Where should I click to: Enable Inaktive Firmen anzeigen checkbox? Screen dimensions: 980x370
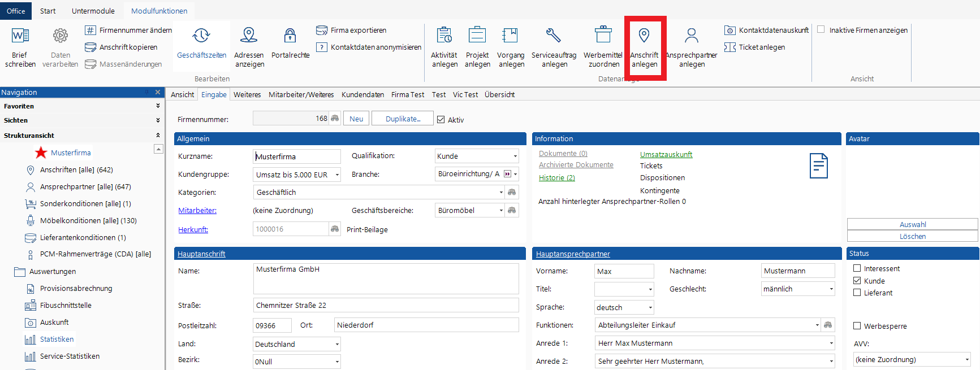821,30
